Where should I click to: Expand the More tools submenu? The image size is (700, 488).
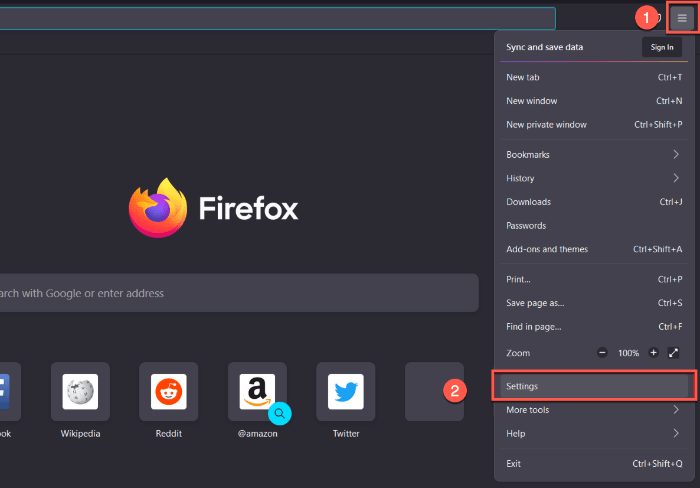(x=594, y=410)
